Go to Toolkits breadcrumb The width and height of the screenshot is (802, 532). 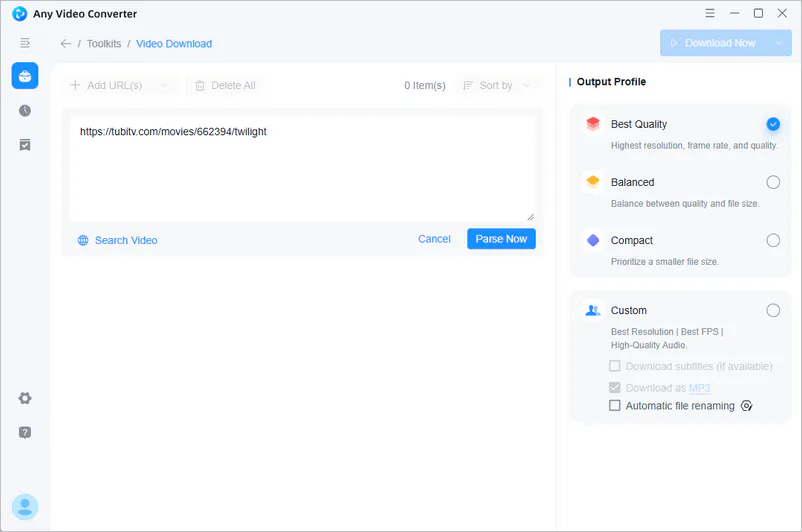pyautogui.click(x=104, y=43)
